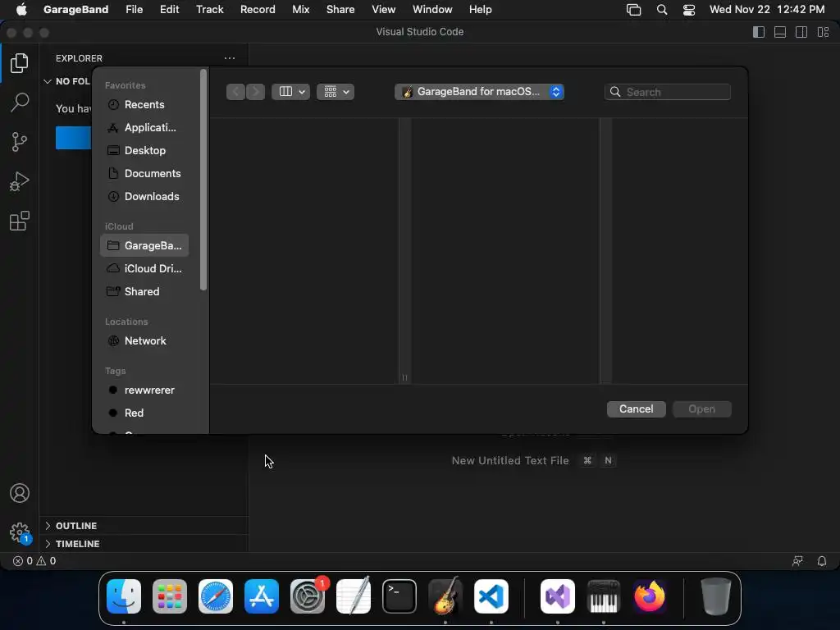Open the Edit menu
This screenshot has width=840, height=630.
(169, 9)
